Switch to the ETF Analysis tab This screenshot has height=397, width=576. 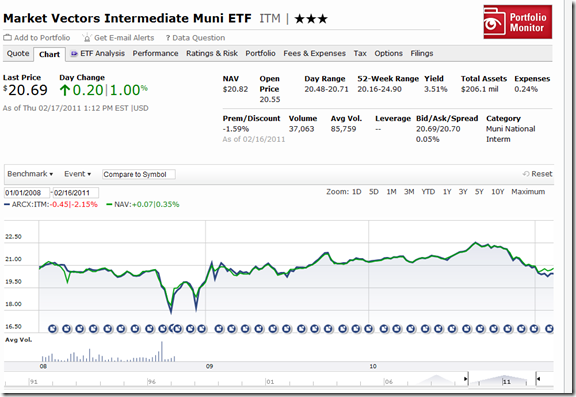click(102, 54)
